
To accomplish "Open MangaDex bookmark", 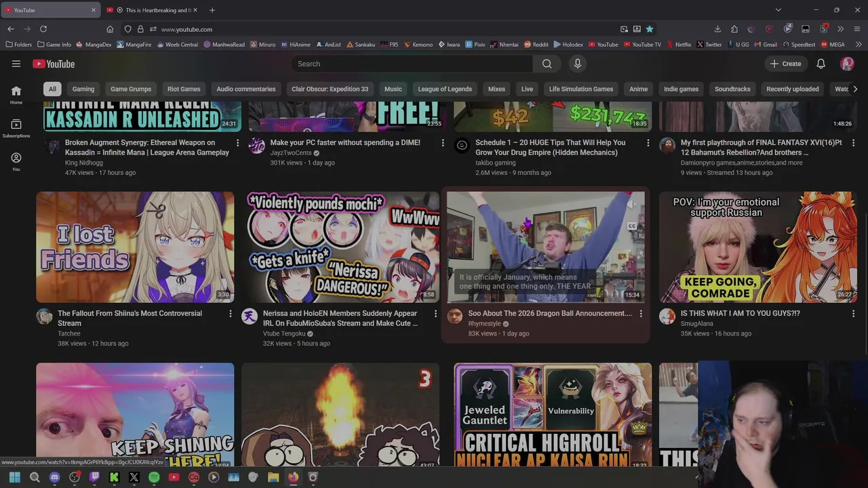I will [94, 45].
